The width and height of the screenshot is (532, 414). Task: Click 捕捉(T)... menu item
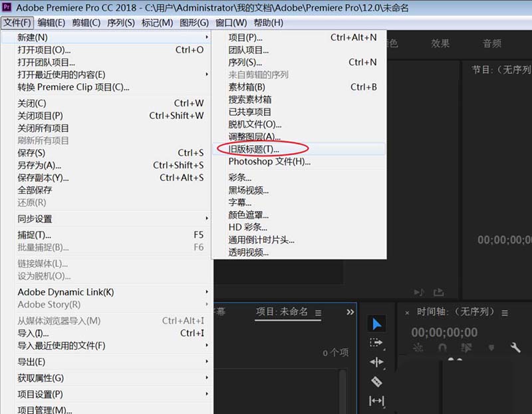coord(106,235)
